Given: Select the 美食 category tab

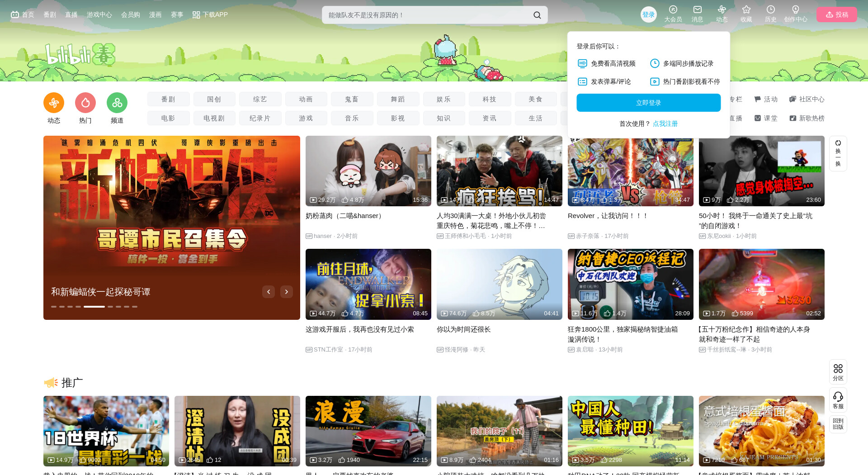Looking at the screenshot, I should click(536, 99).
